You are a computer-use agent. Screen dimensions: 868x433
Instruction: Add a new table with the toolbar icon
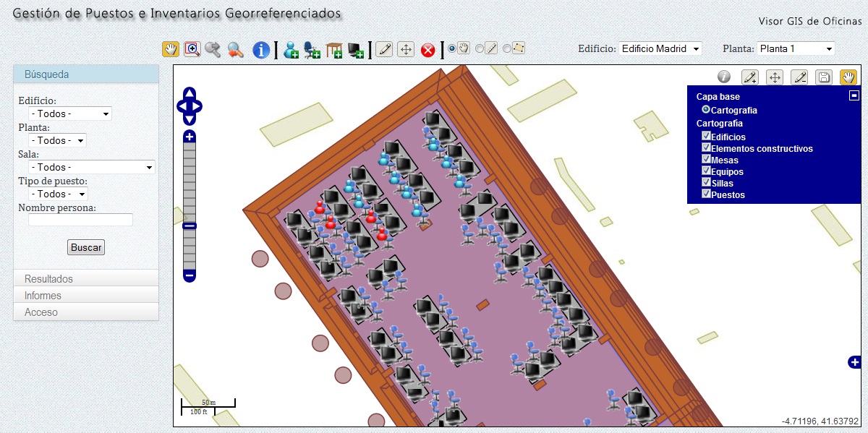(334, 50)
